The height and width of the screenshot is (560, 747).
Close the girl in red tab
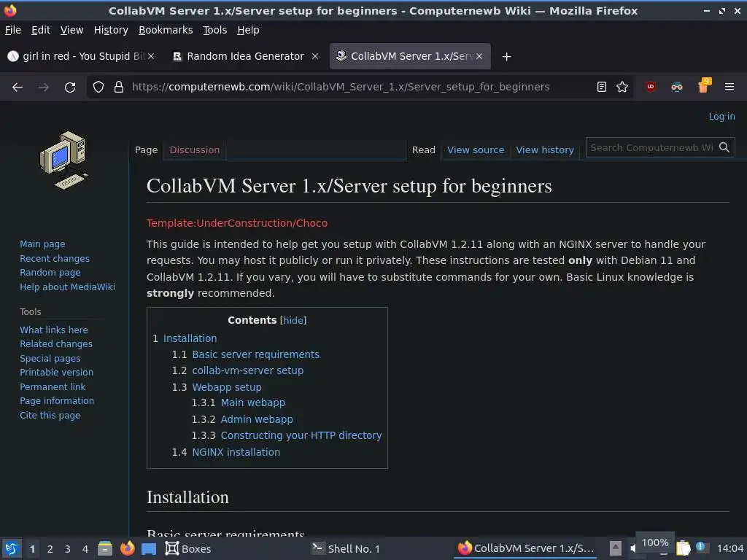(x=150, y=56)
